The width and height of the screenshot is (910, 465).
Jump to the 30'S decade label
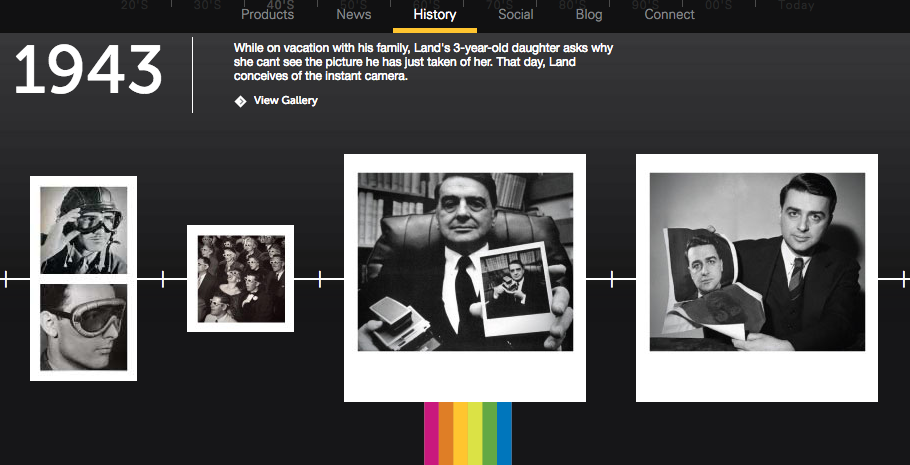click(208, 5)
